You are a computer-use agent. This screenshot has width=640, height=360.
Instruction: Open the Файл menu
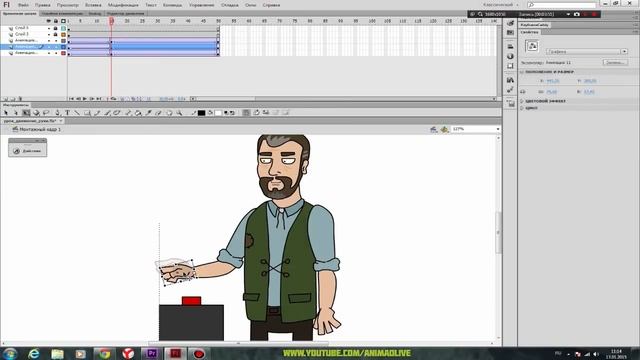coord(23,5)
